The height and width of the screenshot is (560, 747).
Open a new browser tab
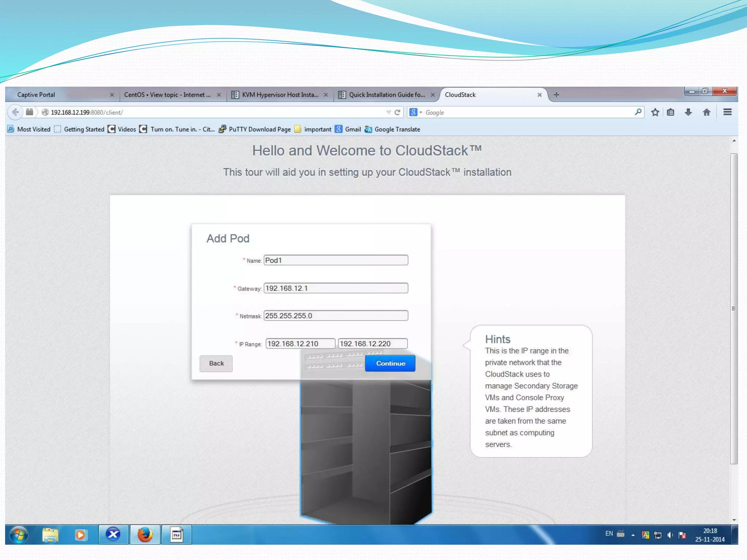click(x=556, y=95)
